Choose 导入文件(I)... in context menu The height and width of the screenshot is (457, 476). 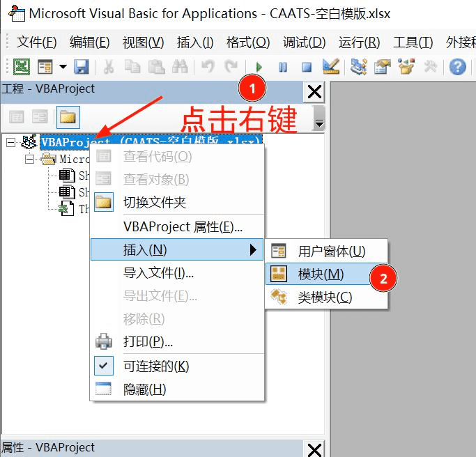[x=177, y=273]
